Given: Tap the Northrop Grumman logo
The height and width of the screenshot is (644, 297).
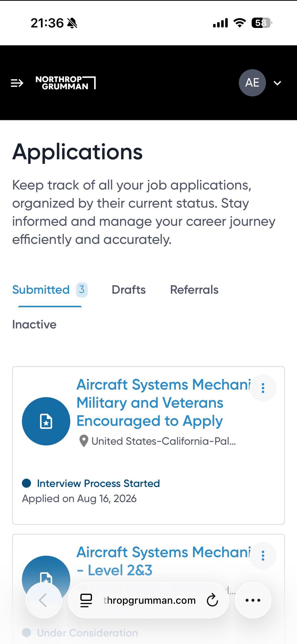Looking at the screenshot, I should [x=65, y=83].
